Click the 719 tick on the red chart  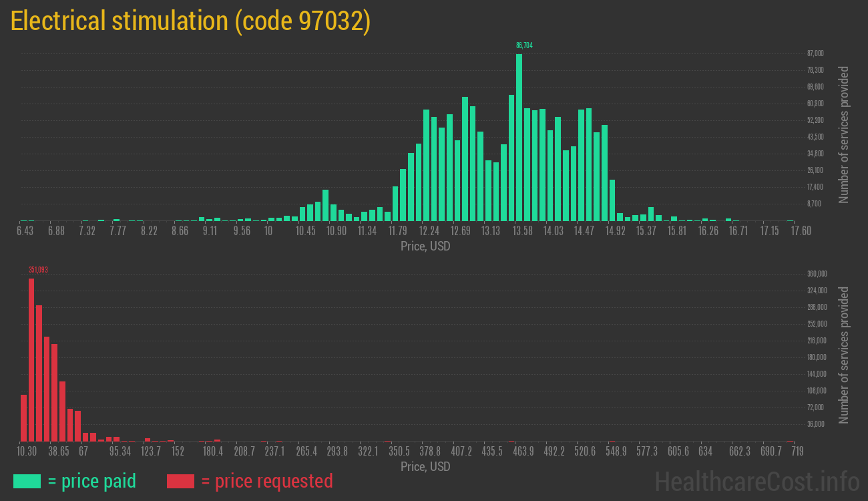(797, 452)
